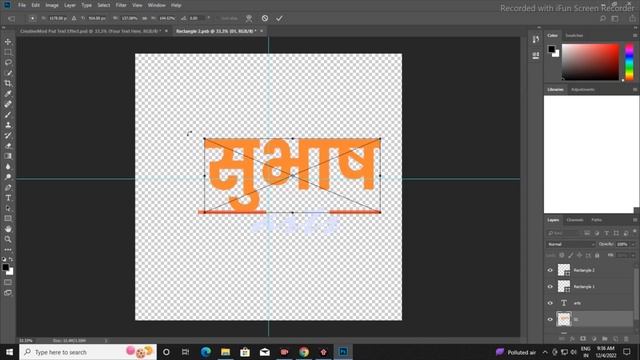Select the Pen tool
This screenshot has width=640, height=360.
pyautogui.click(x=8, y=187)
